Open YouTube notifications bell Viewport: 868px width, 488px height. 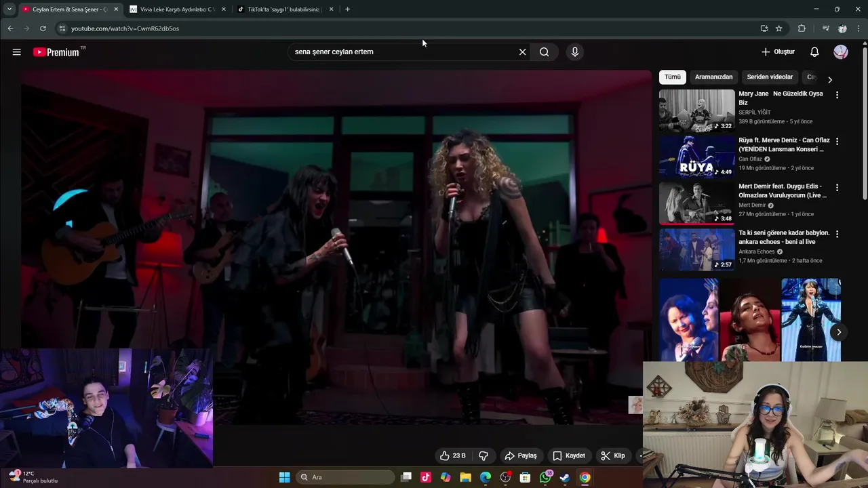click(814, 52)
